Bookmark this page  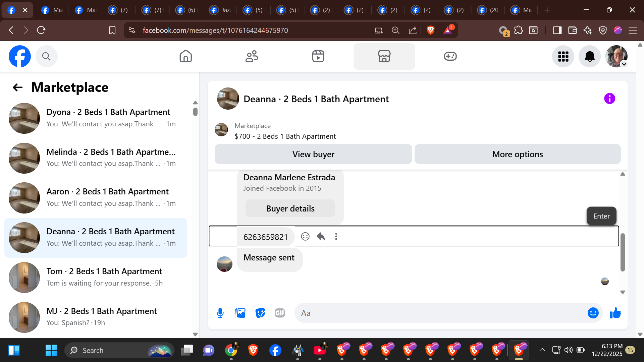point(112,30)
